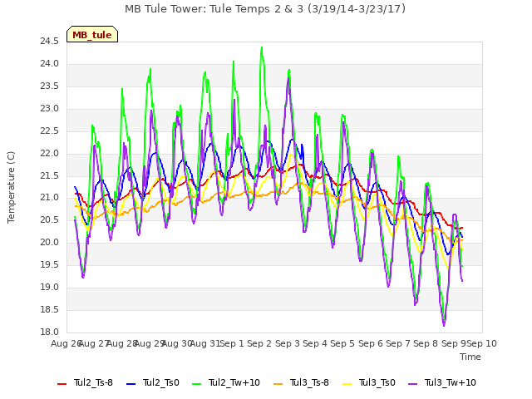Click the 18.5 y-axis tick label
The height and width of the screenshot is (399, 532).
tap(50, 309)
